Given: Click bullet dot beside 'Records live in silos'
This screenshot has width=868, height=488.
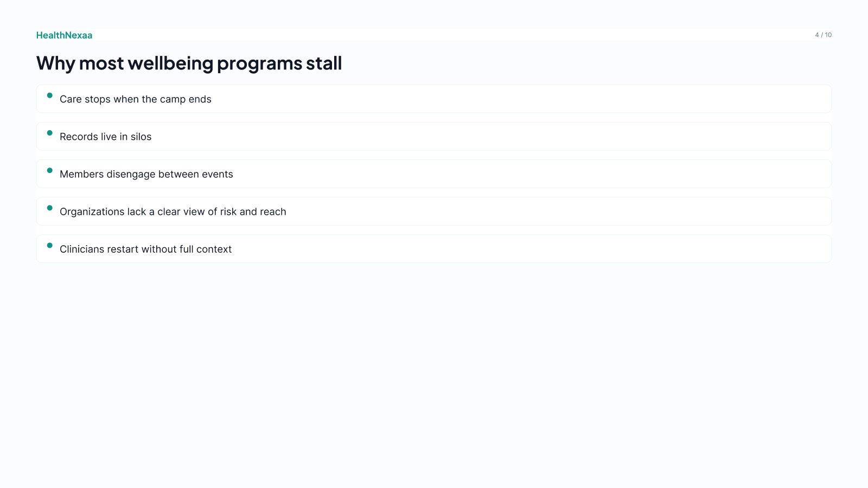Looking at the screenshot, I should click(x=50, y=133).
